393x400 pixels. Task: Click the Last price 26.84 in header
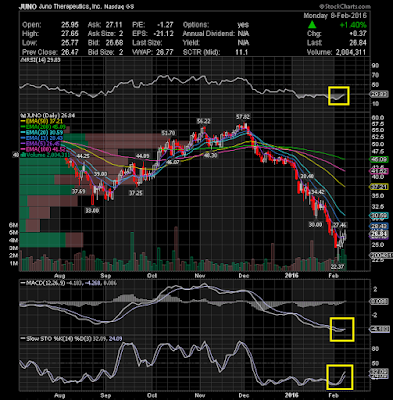click(x=358, y=43)
